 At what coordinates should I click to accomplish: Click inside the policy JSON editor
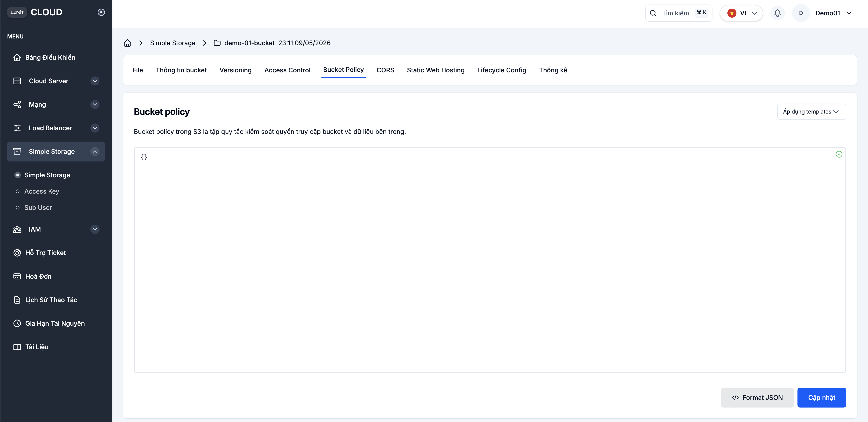click(490, 260)
